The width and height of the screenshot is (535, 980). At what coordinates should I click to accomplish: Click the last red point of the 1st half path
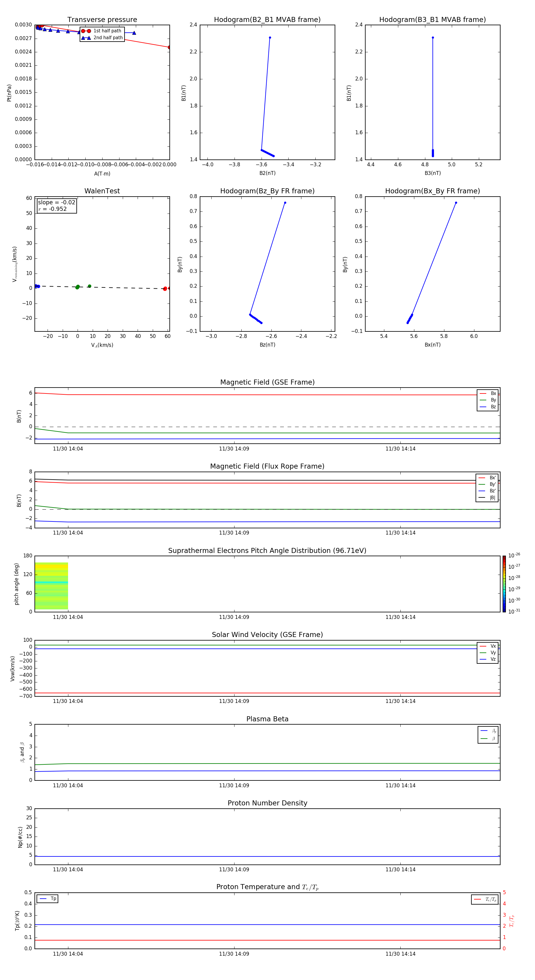(x=169, y=47)
